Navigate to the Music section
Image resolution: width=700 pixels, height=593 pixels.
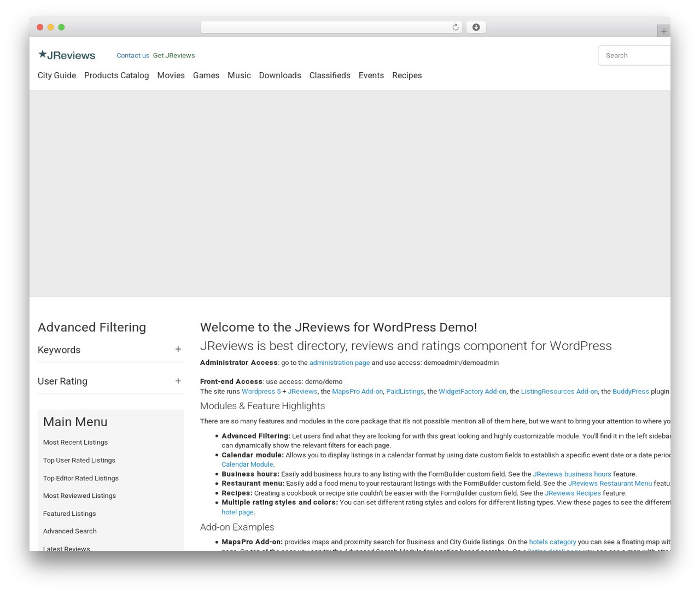click(x=239, y=75)
